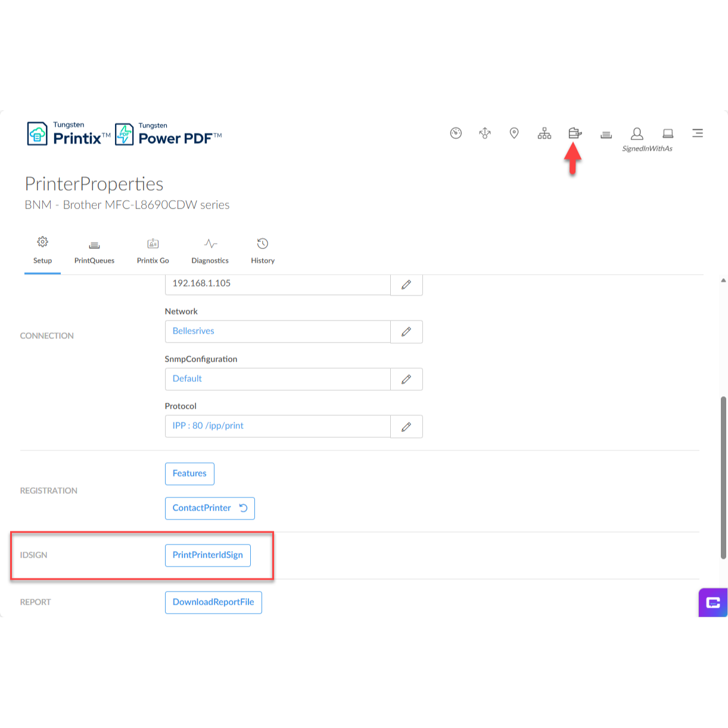Open the Printers icon in top bar
The width and height of the screenshot is (728, 728).
point(575,133)
